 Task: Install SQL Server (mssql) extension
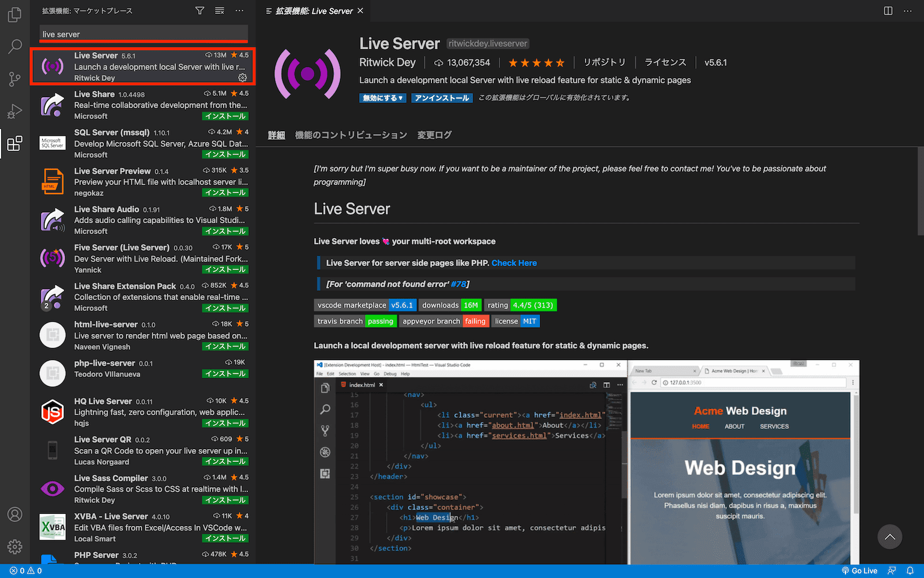[225, 154]
